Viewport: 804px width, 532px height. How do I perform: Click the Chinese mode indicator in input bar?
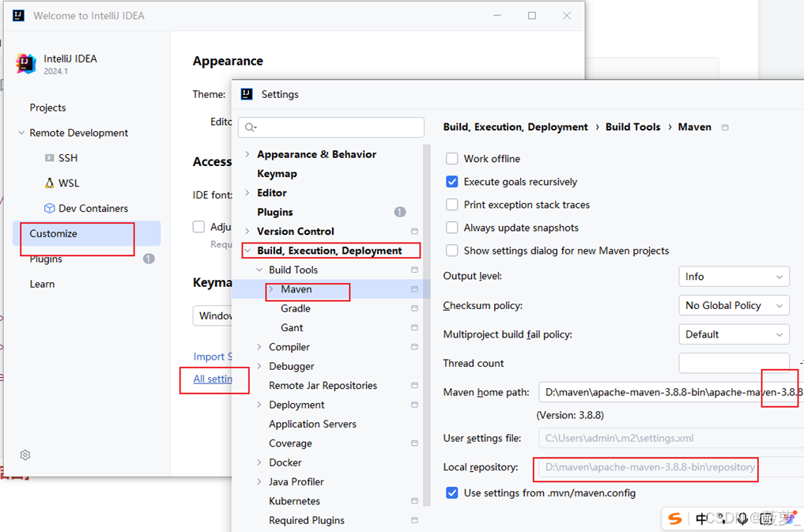point(701,519)
